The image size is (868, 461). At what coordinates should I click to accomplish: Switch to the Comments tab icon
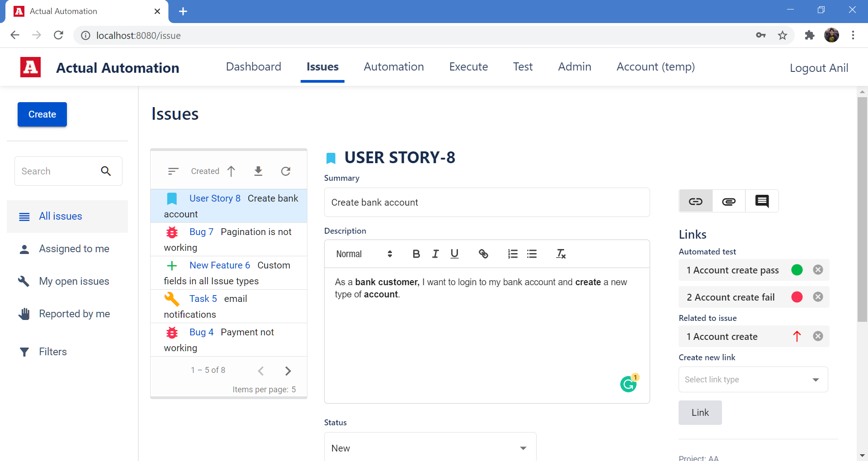point(762,201)
